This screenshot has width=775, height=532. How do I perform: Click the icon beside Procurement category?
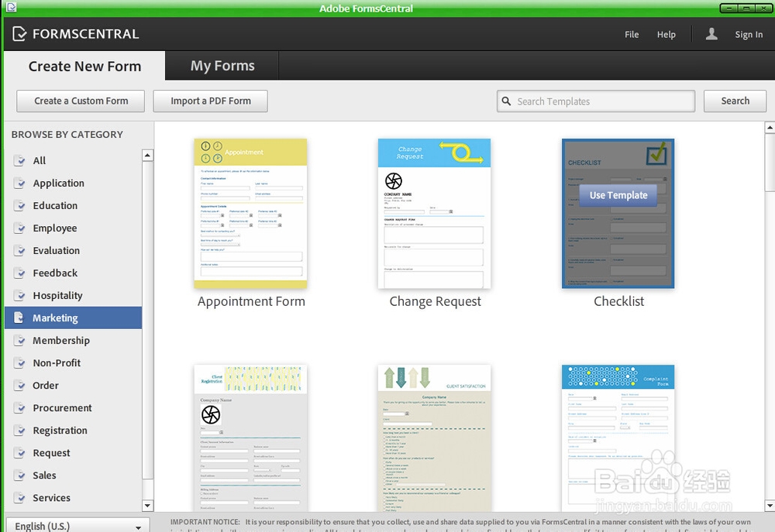click(x=19, y=408)
